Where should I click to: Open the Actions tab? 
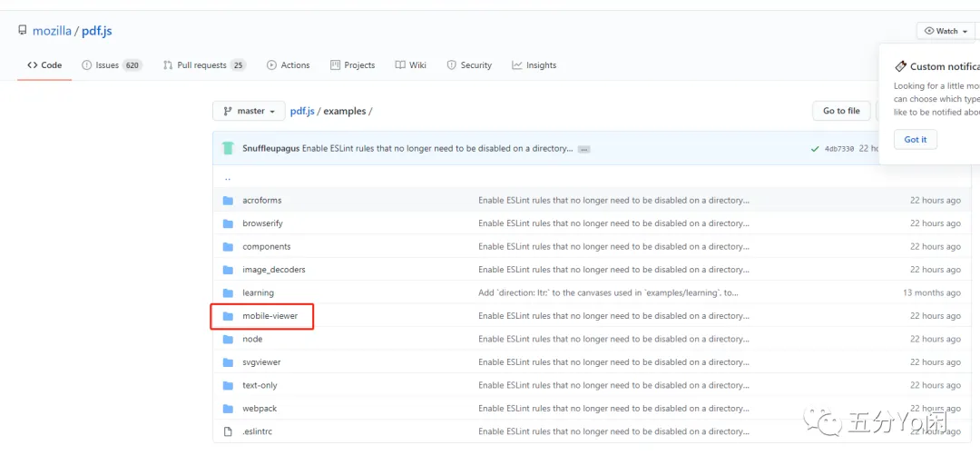click(289, 65)
